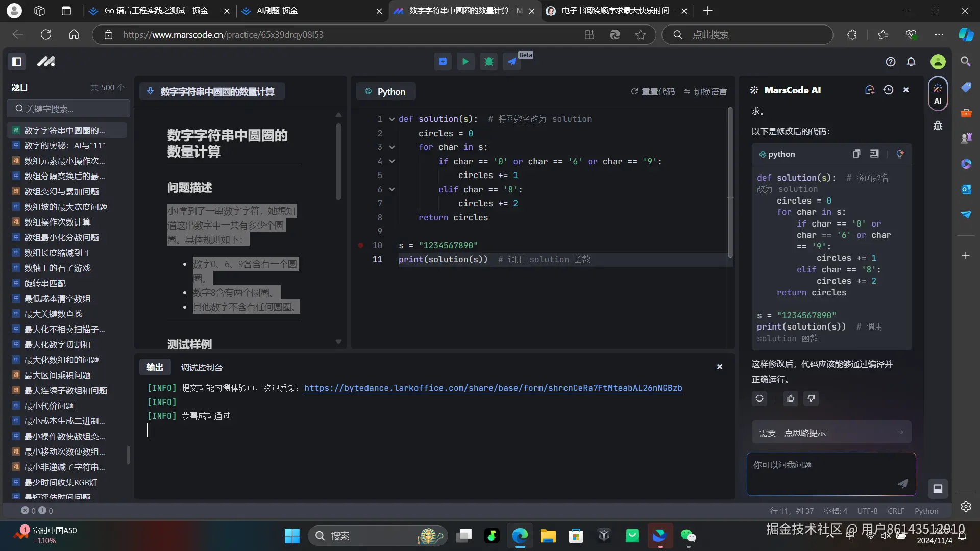Switch to the 调试控制台 tab
The width and height of the screenshot is (980, 551).
click(x=202, y=367)
